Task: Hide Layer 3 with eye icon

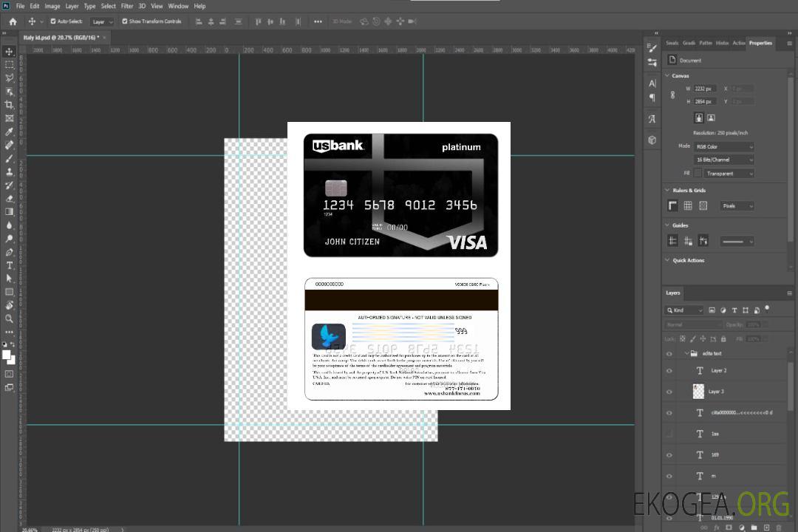Action: tap(669, 392)
